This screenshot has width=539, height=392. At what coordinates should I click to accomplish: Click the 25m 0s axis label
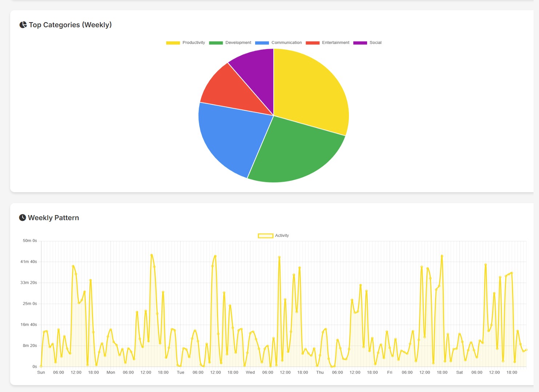(30, 304)
